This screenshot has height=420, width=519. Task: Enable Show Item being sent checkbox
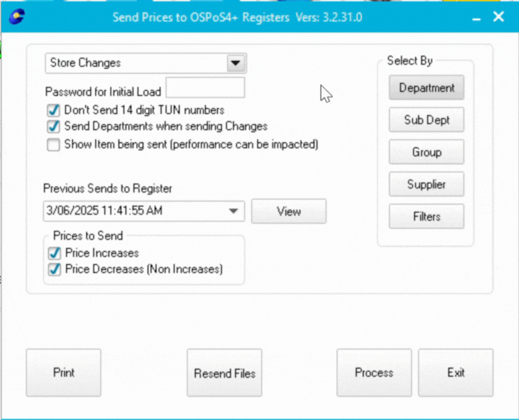[54, 145]
